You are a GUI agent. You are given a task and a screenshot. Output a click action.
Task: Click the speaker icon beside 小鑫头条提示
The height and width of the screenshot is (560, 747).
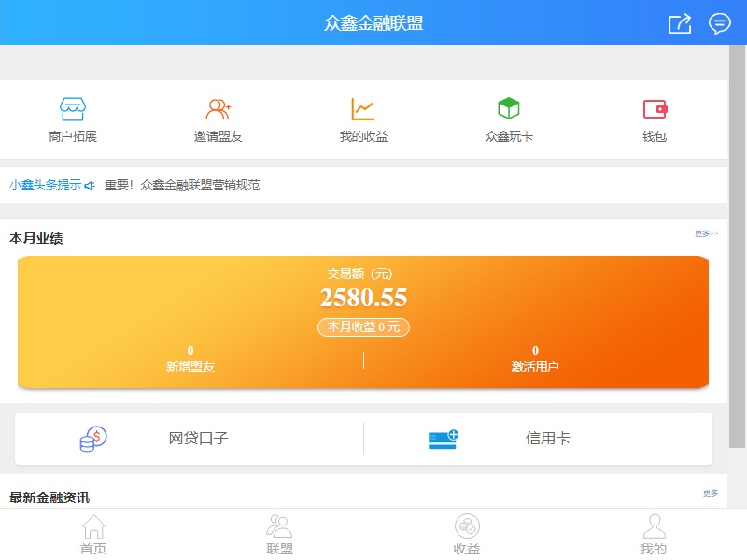tap(90, 186)
